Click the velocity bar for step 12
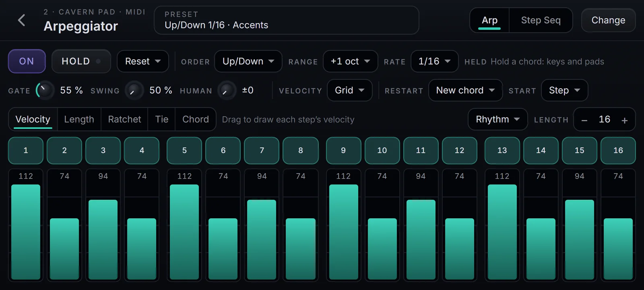This screenshot has height=290, width=644. [x=459, y=249]
